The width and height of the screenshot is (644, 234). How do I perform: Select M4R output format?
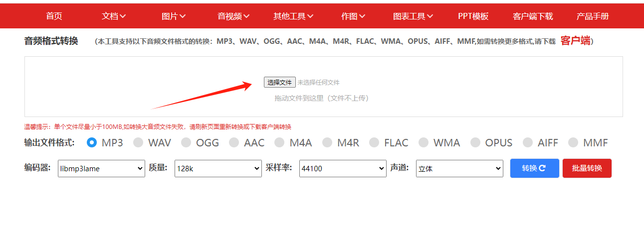(327, 142)
